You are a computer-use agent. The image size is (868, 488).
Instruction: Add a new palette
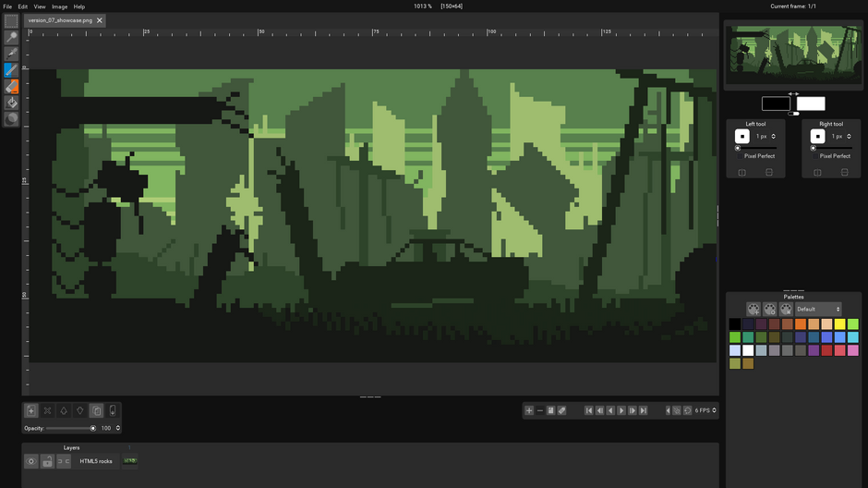tap(753, 309)
